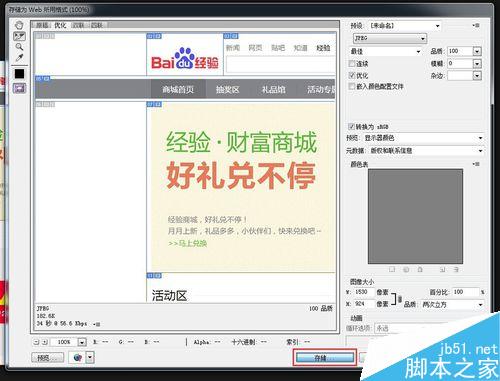Open the 品质 quality slider arrow
500x381 pixels.
click(477, 51)
